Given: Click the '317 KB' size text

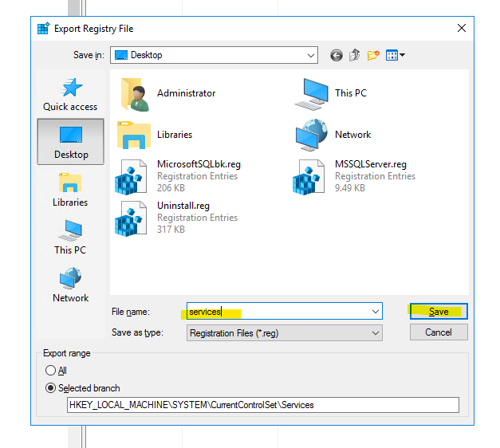Looking at the screenshot, I should tap(171, 230).
